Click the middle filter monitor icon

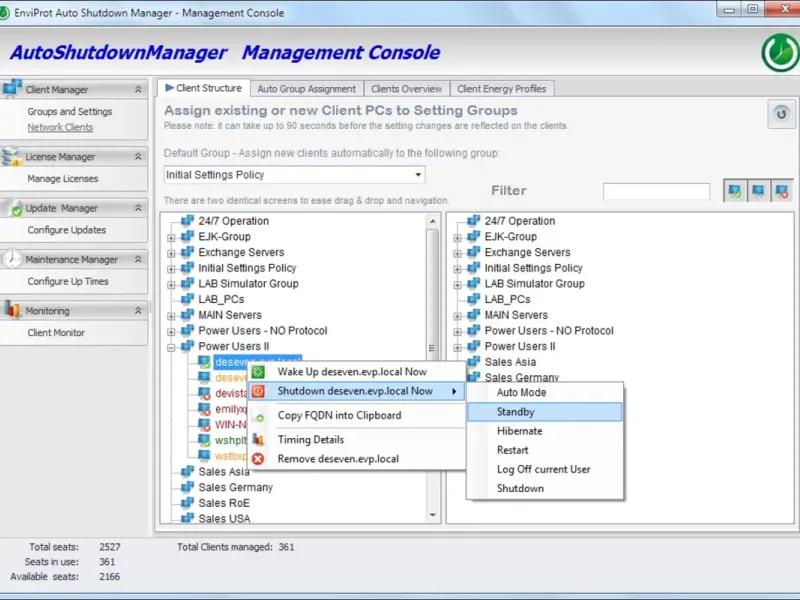pyautogui.click(x=758, y=191)
